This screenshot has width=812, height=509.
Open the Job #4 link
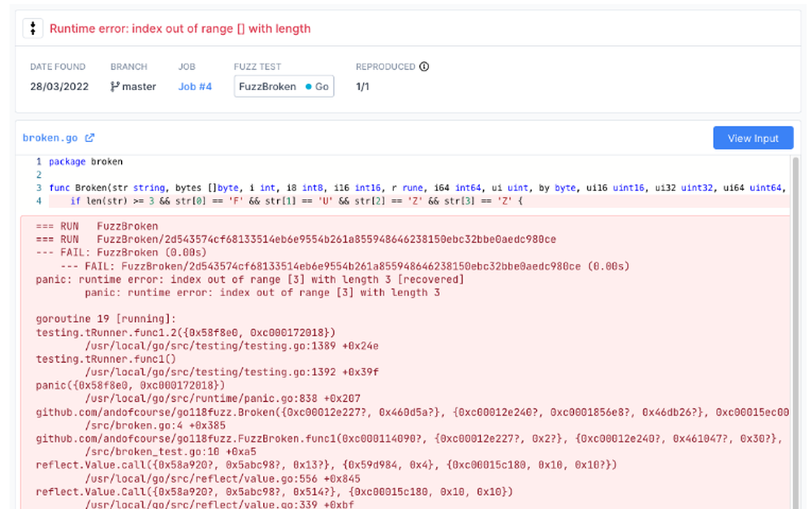195,87
